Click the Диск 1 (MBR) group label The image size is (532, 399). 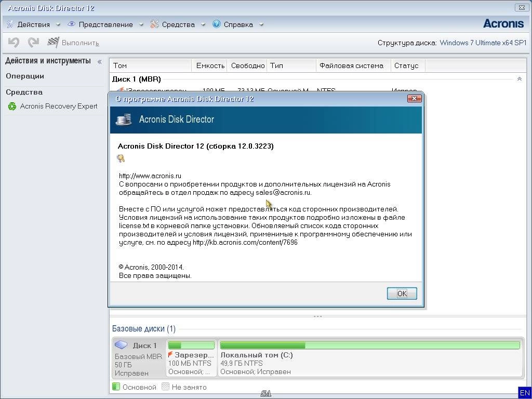(x=137, y=79)
